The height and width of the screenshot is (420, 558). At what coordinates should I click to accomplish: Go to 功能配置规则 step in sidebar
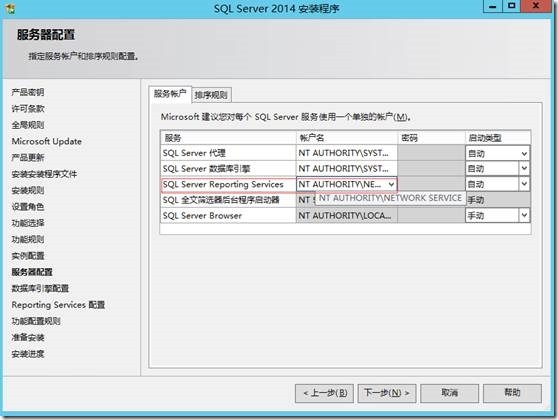(x=36, y=321)
